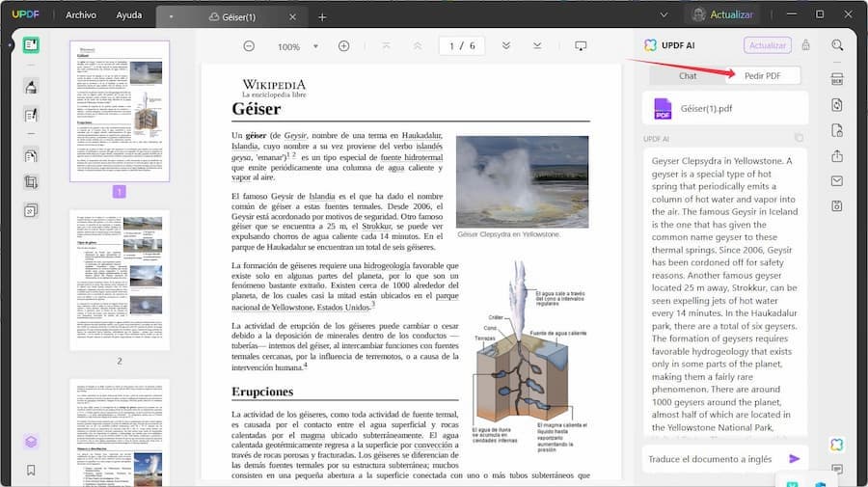This screenshot has width=868, height=487.
Task: Click the Actualizar account button in title bar
Action: pos(725,14)
